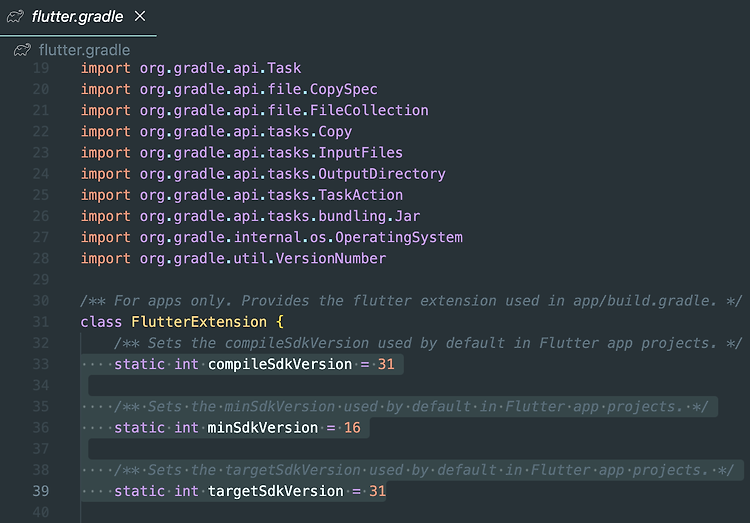Close the flutter.gradle tab
Screen dimensions: 750x523
pos(140,16)
